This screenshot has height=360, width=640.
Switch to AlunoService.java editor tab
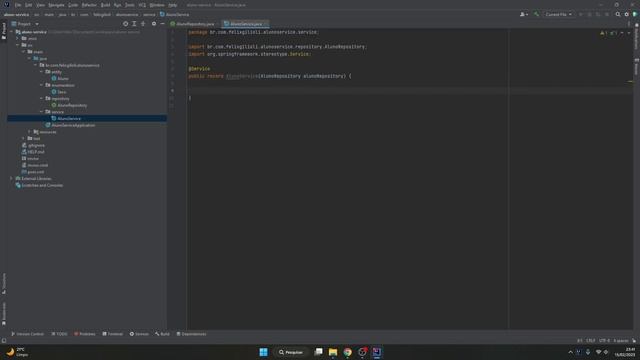(x=245, y=24)
